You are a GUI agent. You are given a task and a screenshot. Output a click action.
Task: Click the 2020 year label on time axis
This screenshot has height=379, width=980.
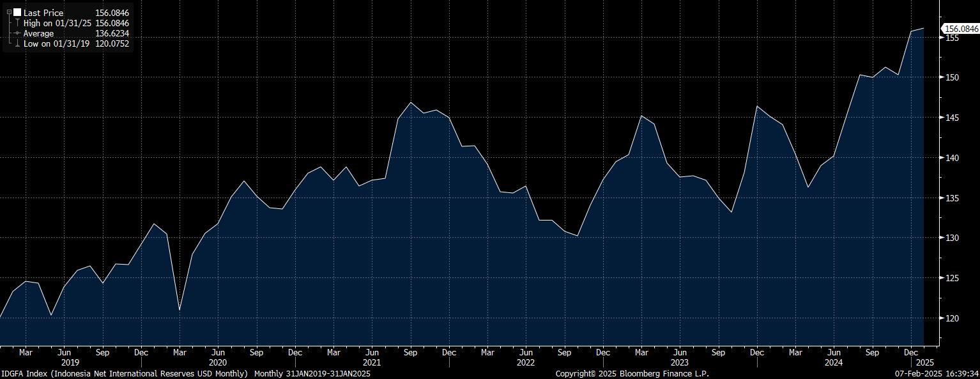pos(218,362)
